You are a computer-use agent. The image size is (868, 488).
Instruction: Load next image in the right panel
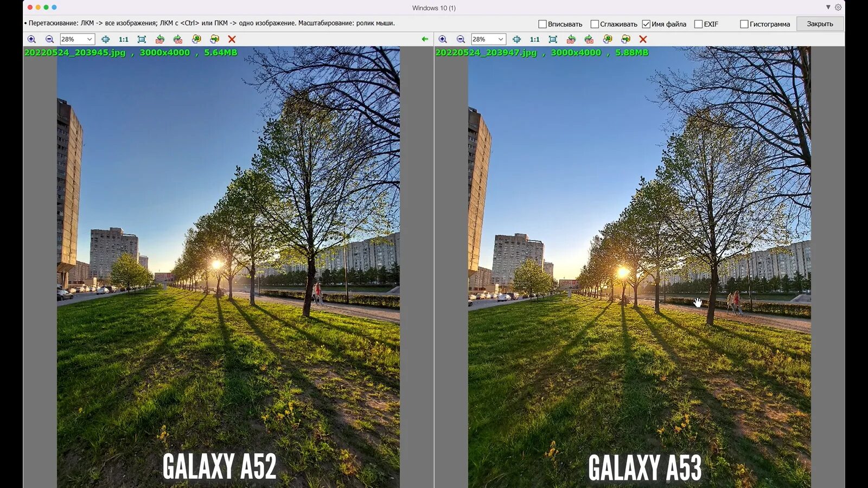(626, 39)
